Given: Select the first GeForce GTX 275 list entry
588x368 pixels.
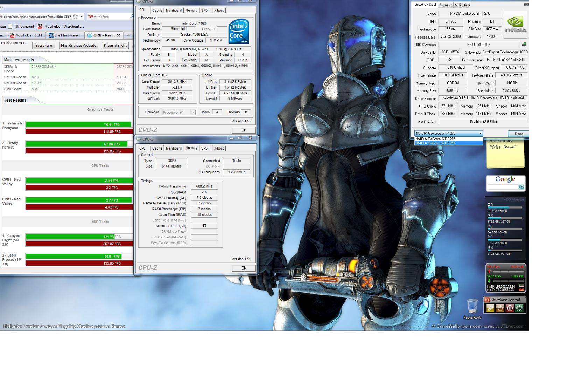Looking at the screenshot, I should tap(449, 139).
